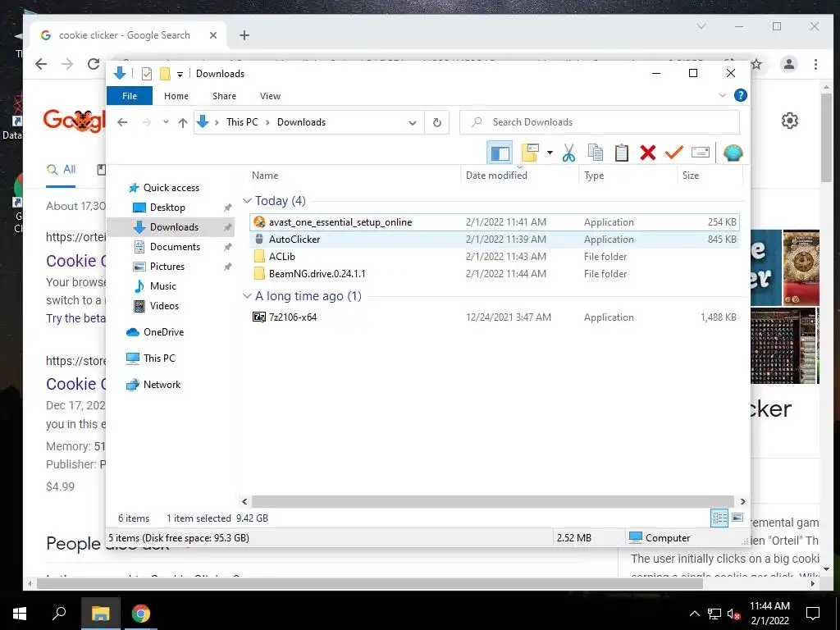Select the 7z2106-x64 file
This screenshot has height=630, width=840.
[495, 317]
